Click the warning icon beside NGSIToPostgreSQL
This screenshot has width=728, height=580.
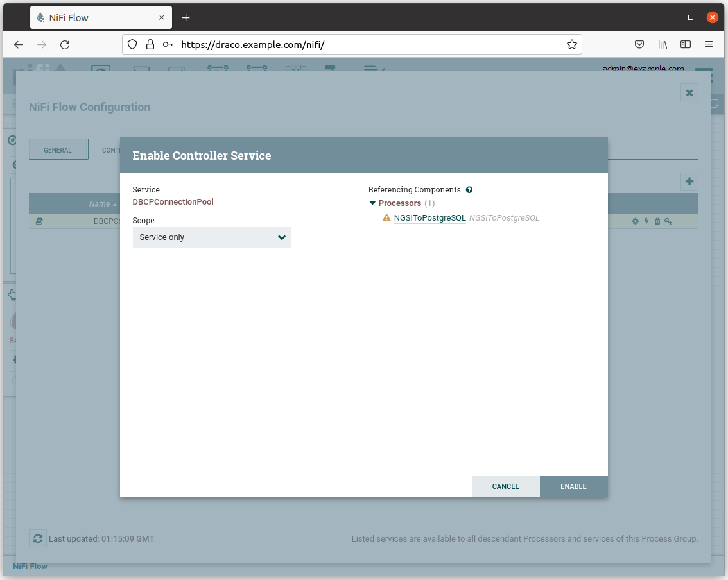[386, 217]
